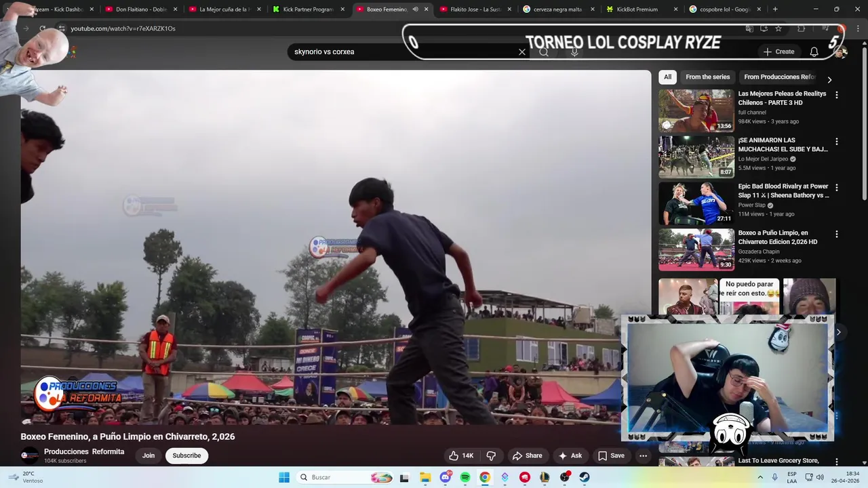Dislike the boxing video
The height and width of the screenshot is (488, 868).
point(491,455)
